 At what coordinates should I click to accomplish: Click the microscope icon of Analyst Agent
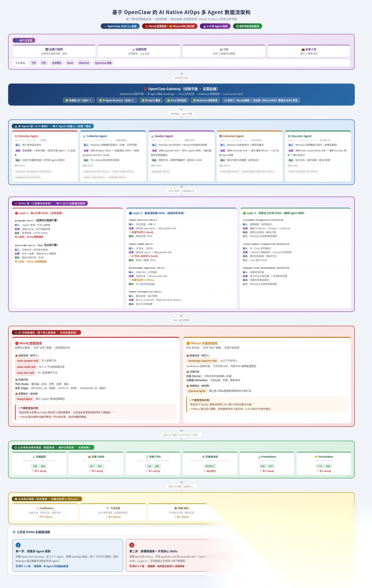click(153, 136)
